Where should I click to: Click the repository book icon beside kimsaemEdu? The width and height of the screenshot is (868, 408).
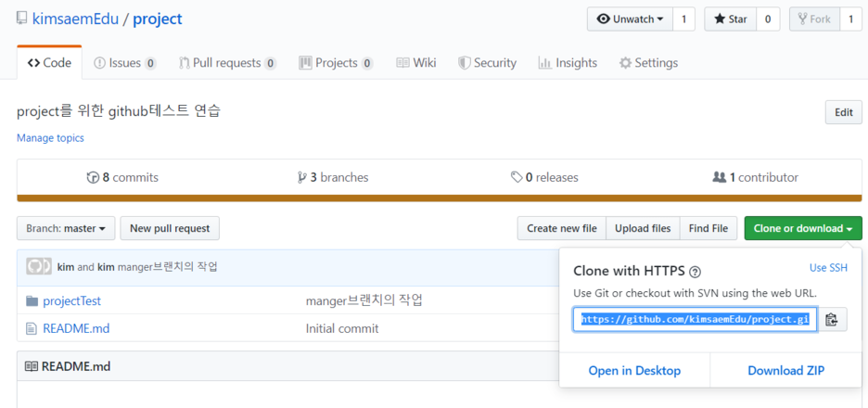tap(21, 19)
